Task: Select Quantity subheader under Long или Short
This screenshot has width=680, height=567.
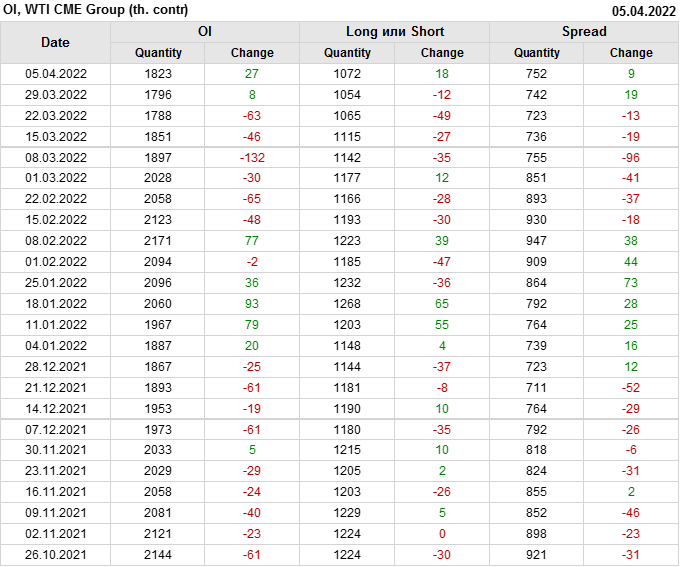Action: click(348, 53)
